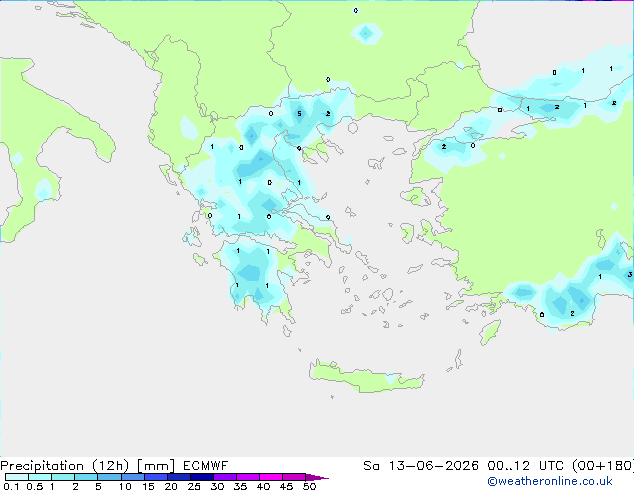This screenshot has width=634, height=490.
Task: Click the "[mm]" unit label
Action: 156,466
